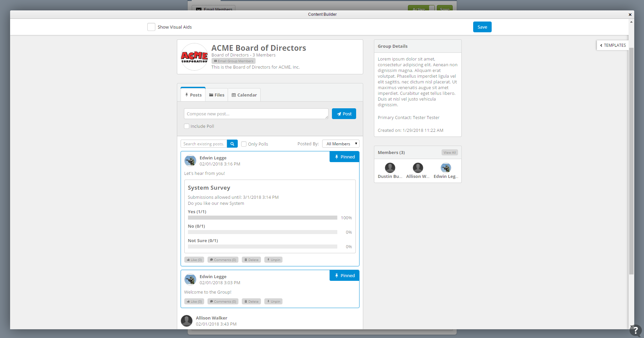
Task: Click the No poll result bar
Action: [x=262, y=232]
